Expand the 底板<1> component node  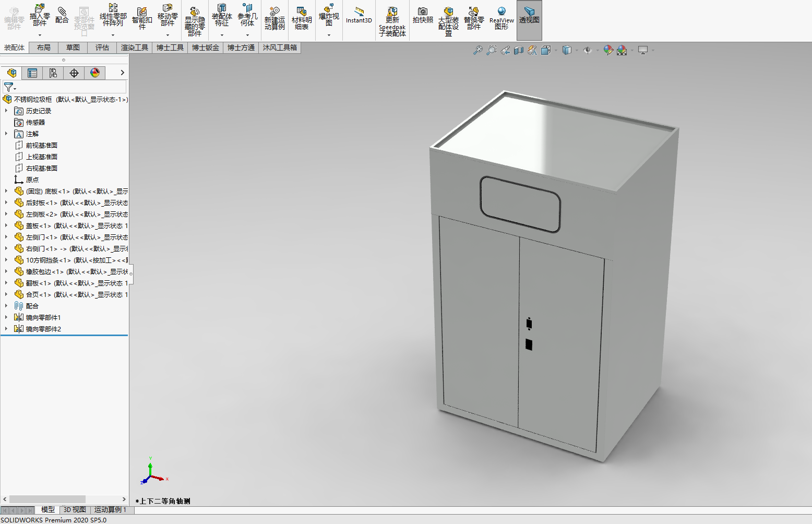(x=6, y=191)
